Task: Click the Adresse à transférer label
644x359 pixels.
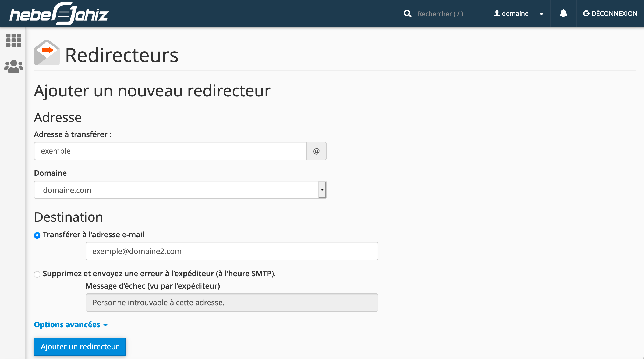Action: 73,134
